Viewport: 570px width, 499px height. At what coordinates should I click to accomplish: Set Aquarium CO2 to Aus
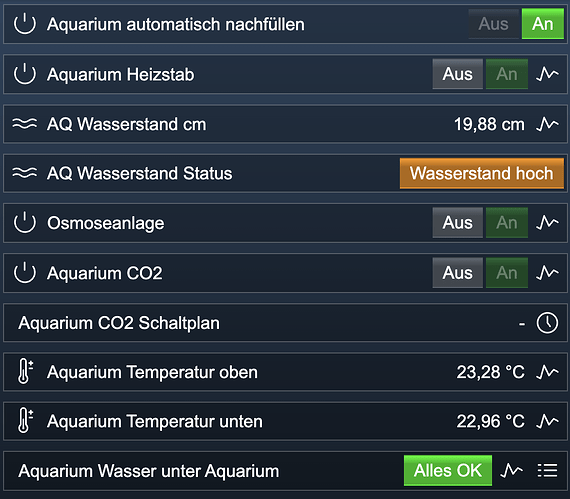tap(458, 273)
